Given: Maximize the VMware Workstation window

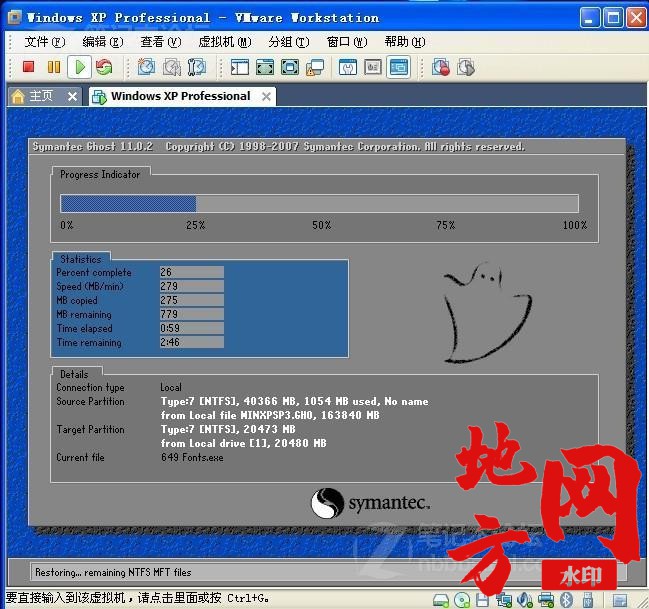Looking at the screenshot, I should 613,18.
